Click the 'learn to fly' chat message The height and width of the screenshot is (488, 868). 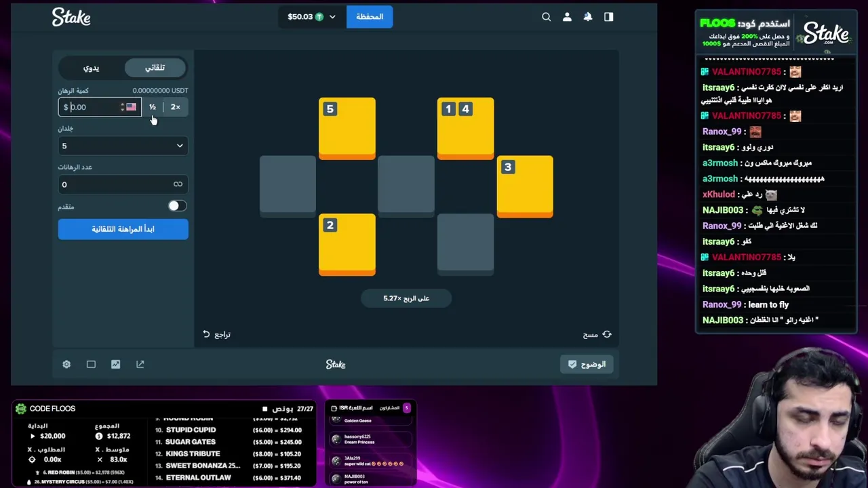pos(768,304)
